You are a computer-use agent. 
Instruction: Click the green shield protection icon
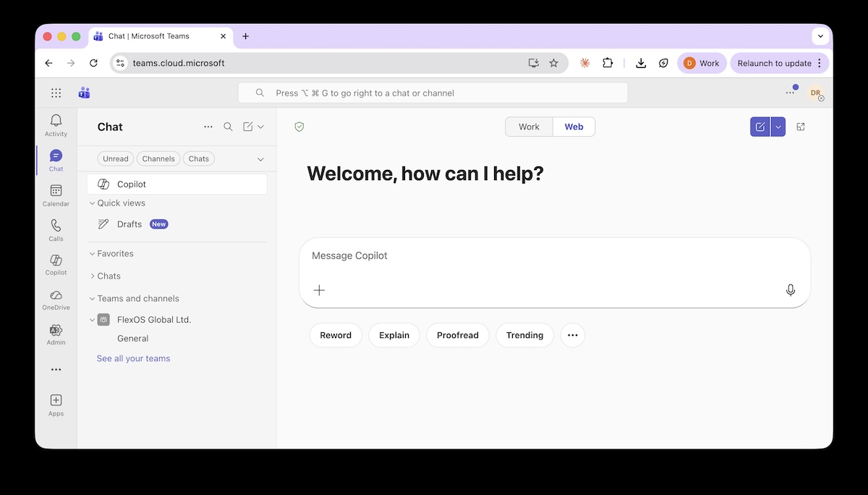pyautogui.click(x=299, y=127)
